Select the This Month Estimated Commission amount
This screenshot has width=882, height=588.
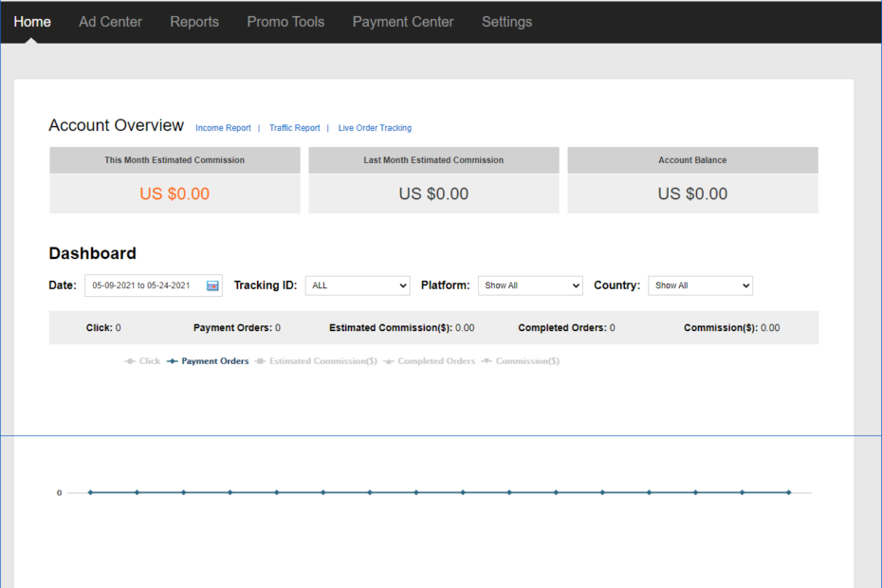click(175, 193)
